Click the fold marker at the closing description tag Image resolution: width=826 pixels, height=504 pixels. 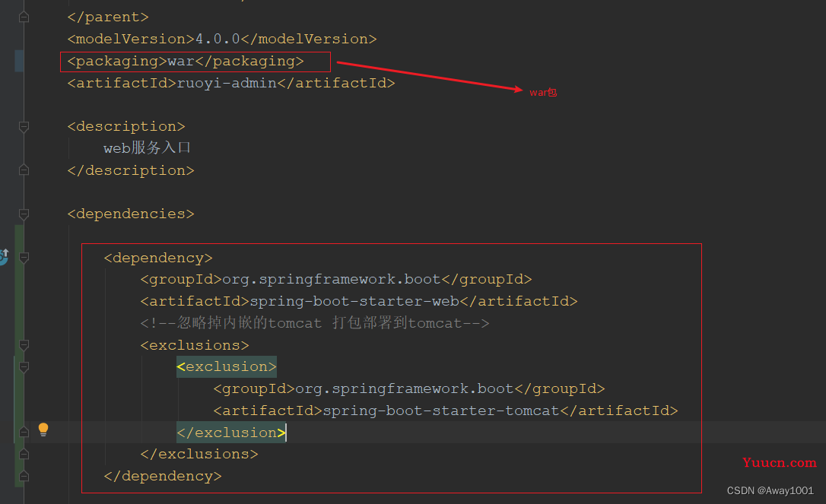click(x=24, y=170)
